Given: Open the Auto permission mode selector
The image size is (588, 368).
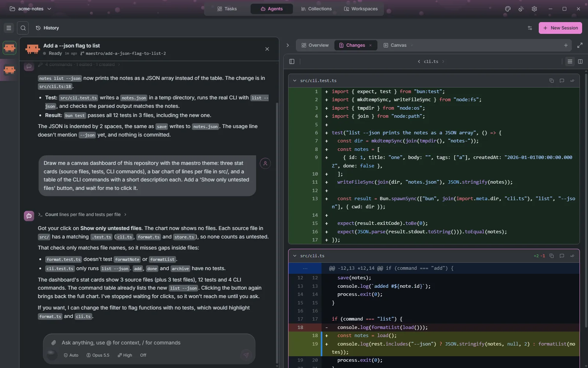Looking at the screenshot, I should point(71,355).
